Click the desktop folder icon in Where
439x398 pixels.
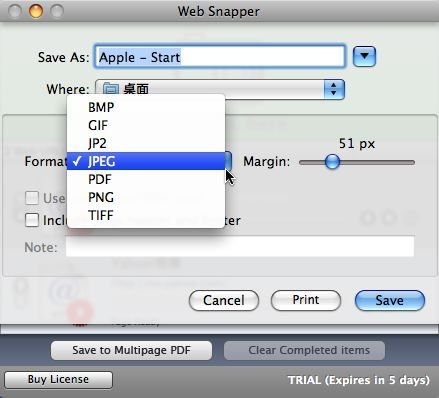point(110,89)
